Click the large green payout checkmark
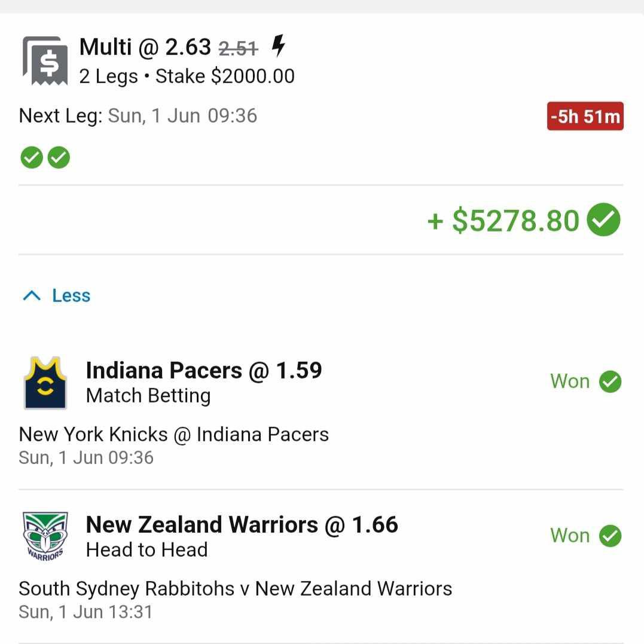Image resolution: width=644 pixels, height=644 pixels. click(x=603, y=220)
